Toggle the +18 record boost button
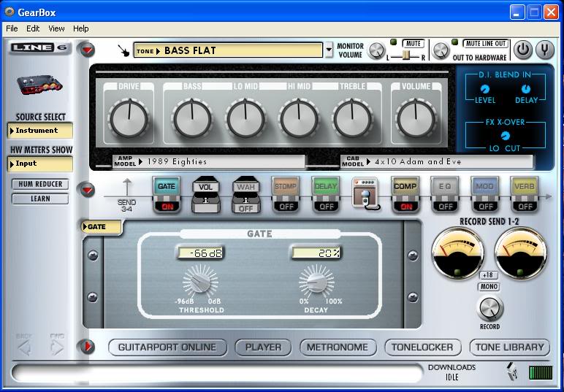The height and width of the screenshot is (392, 564). (x=489, y=275)
